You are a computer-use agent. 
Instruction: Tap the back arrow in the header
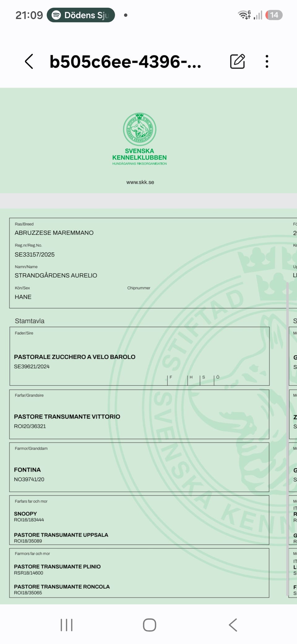(29, 61)
